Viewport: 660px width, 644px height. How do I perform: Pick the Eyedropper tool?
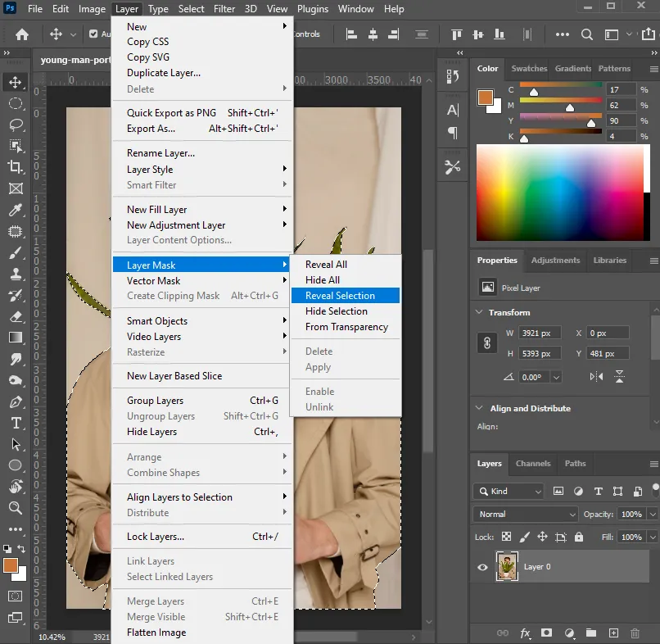tap(16, 211)
